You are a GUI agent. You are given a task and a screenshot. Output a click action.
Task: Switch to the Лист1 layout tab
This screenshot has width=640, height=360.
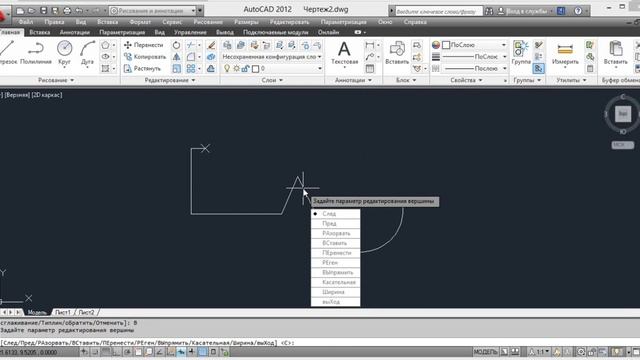click(x=62, y=312)
